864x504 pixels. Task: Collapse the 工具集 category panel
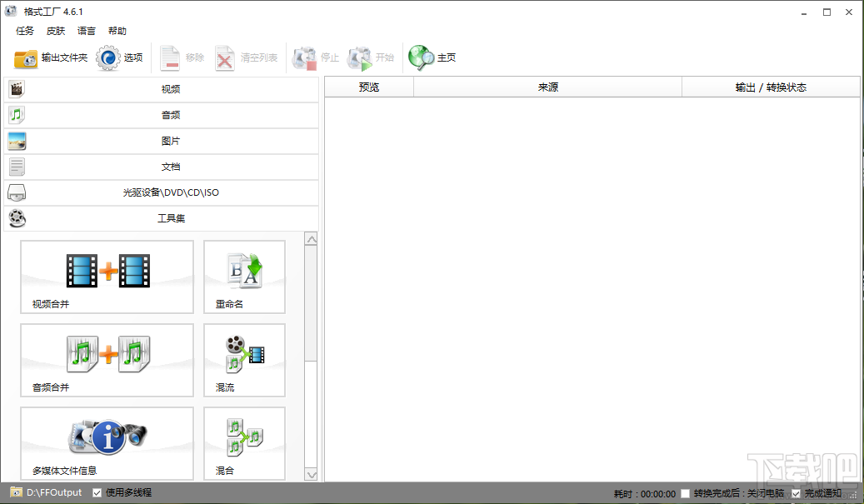point(162,218)
